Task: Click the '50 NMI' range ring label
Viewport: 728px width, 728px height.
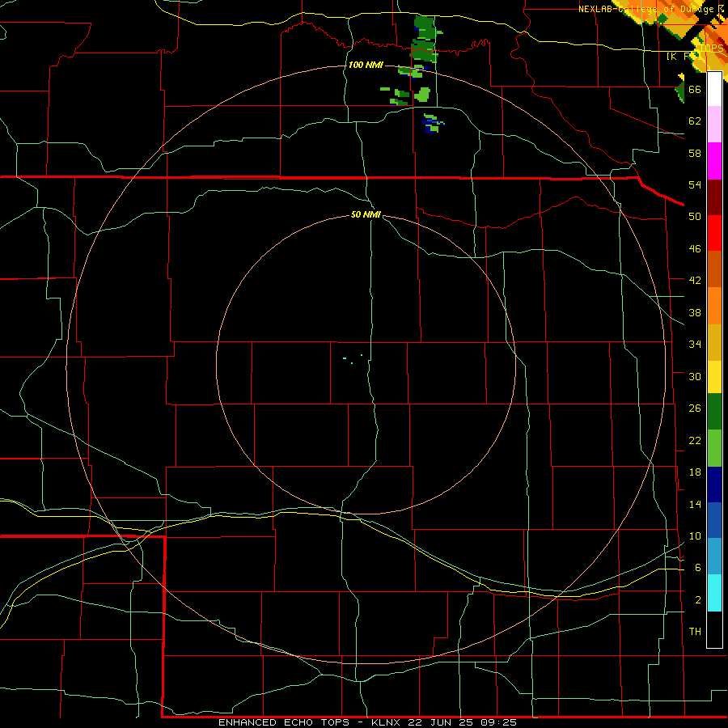Action: [366, 214]
